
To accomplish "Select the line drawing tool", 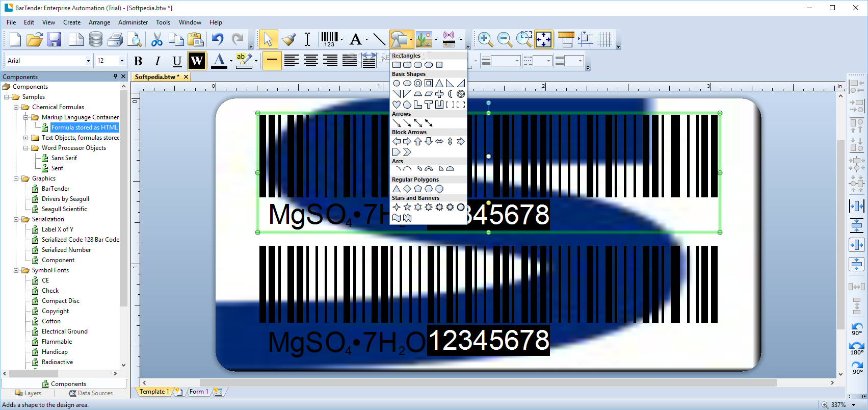I will pyautogui.click(x=379, y=39).
